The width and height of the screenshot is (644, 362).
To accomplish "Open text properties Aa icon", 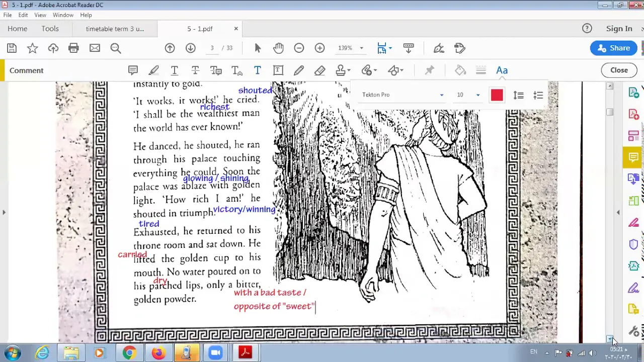I will tap(502, 70).
